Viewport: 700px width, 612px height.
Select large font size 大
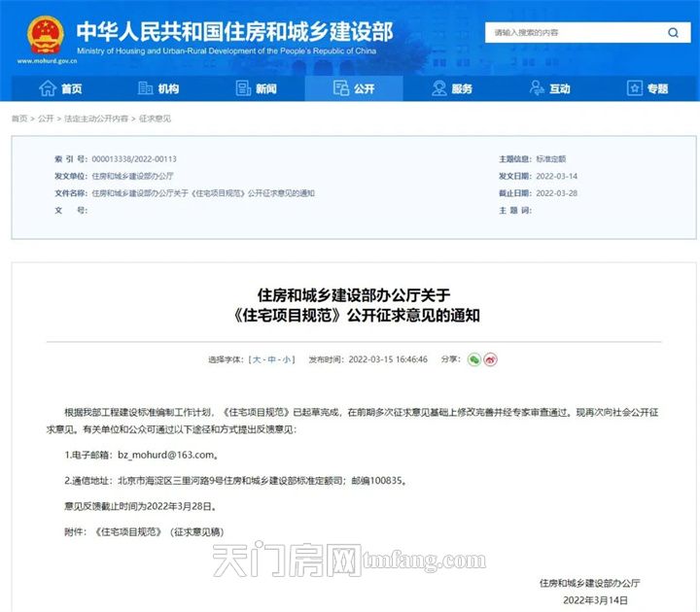[x=257, y=359]
